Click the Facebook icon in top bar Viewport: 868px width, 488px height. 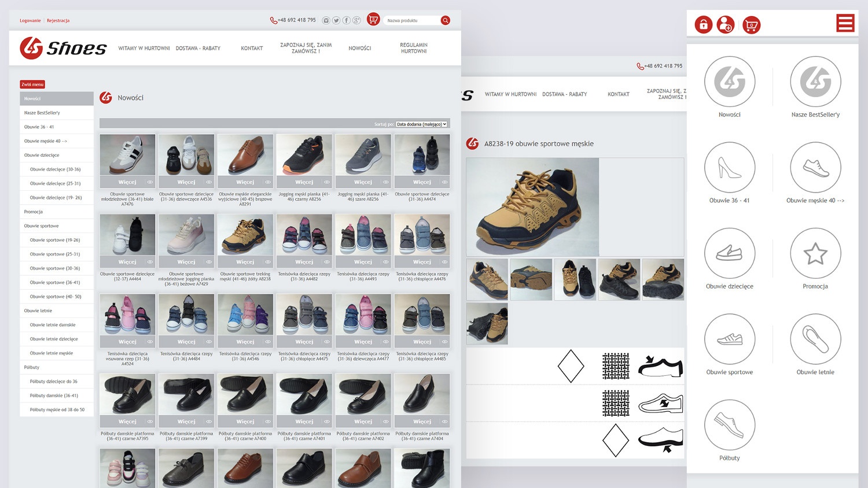point(346,20)
